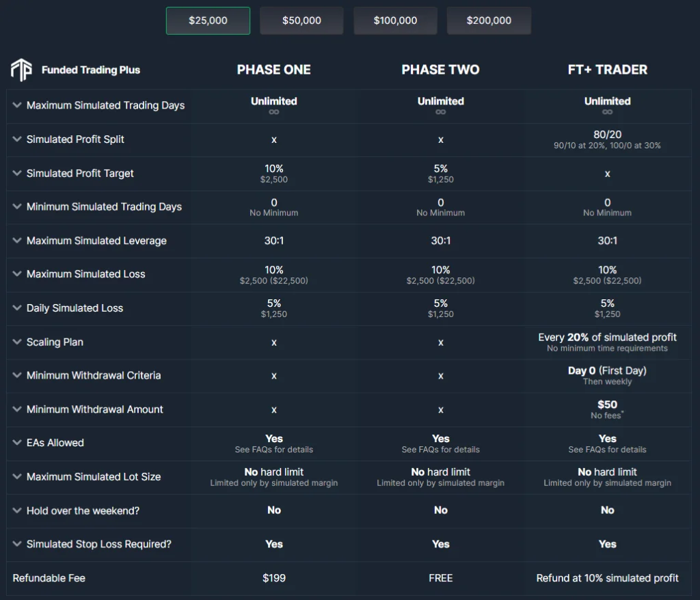Select the $200,000 account size tab
700x600 pixels.
[489, 21]
